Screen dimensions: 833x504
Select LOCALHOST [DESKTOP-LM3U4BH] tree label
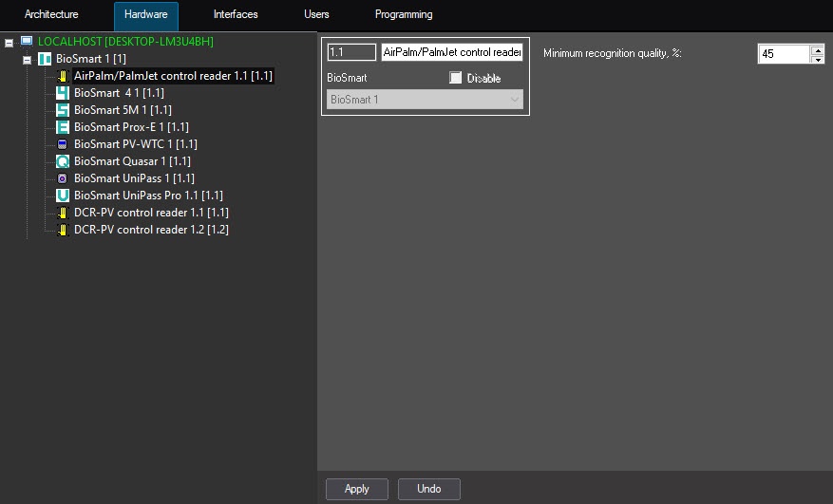click(125, 42)
